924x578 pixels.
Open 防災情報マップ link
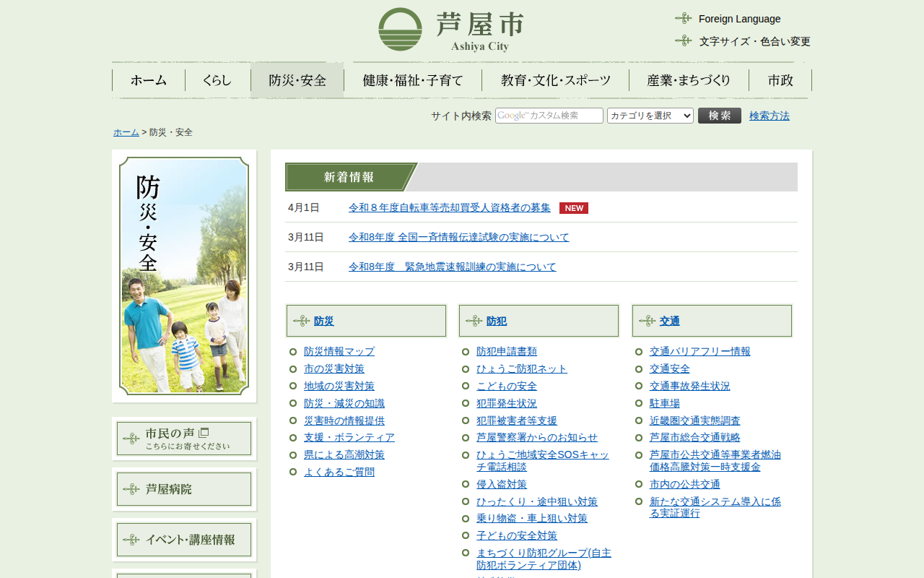tap(339, 351)
